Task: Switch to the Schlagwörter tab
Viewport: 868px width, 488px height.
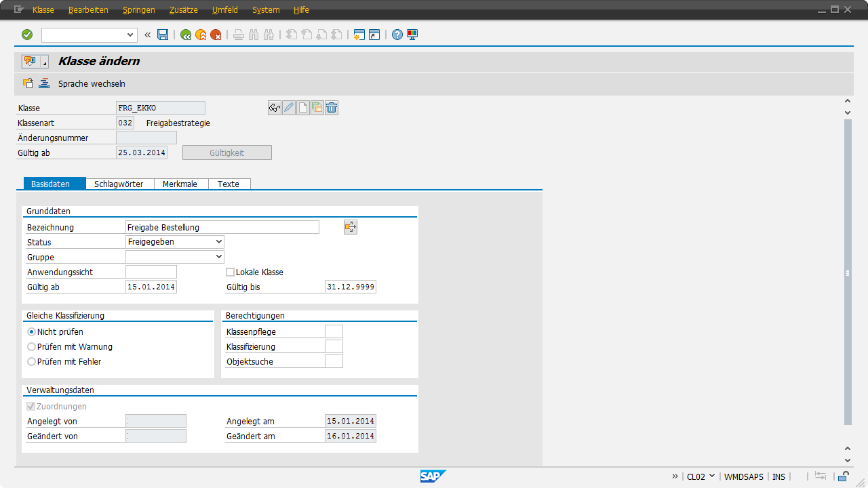Action: [119, 184]
